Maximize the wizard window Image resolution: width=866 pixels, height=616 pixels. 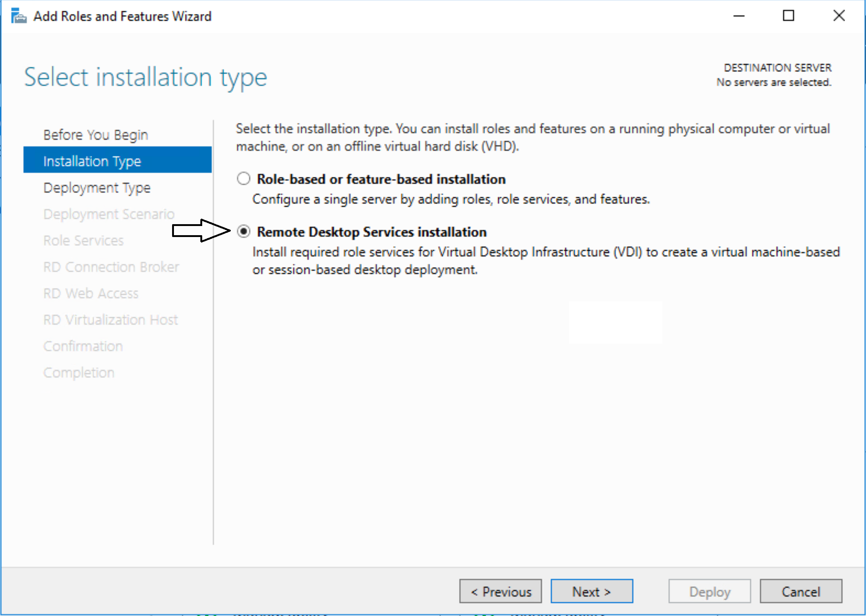coord(788,16)
